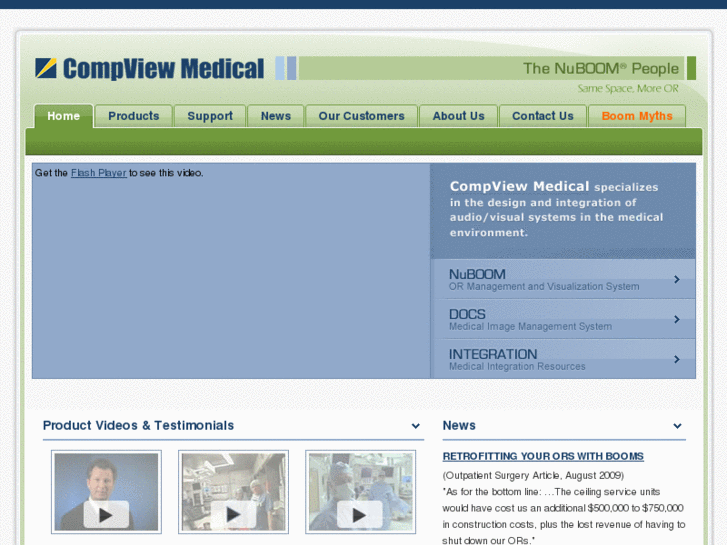Screen dimensions: 727x545
Task: Collapse the Product Videos & Testimonials section
Action: (416, 426)
